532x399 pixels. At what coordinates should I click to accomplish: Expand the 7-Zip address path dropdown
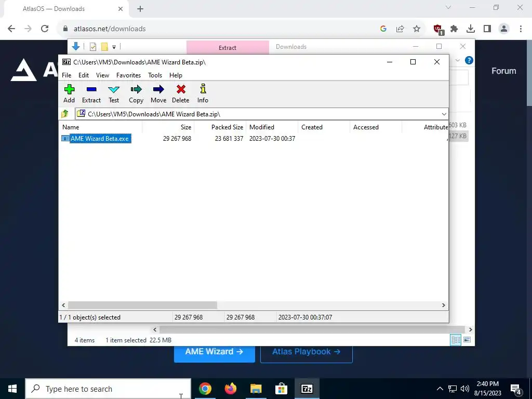(444, 114)
